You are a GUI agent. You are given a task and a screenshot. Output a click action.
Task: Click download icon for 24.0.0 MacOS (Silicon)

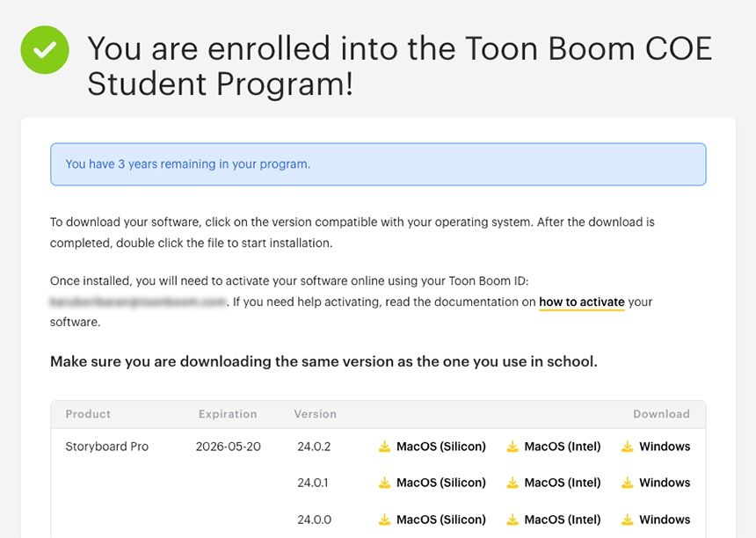(x=384, y=520)
